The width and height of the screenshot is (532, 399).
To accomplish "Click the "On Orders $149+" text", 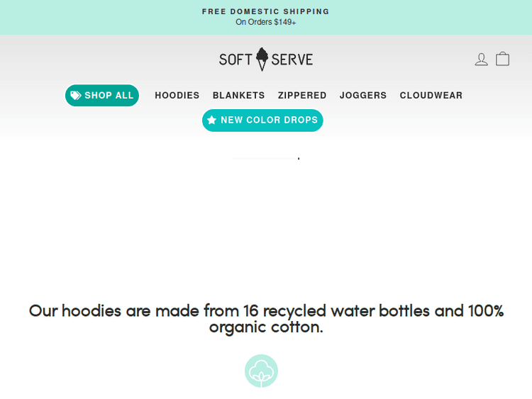I will [x=265, y=23].
